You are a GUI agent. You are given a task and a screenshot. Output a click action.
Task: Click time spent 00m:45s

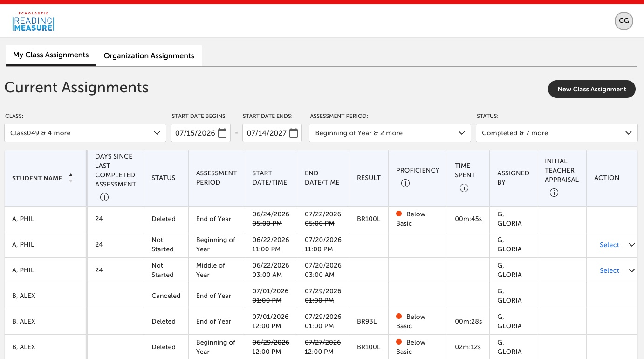point(468,219)
